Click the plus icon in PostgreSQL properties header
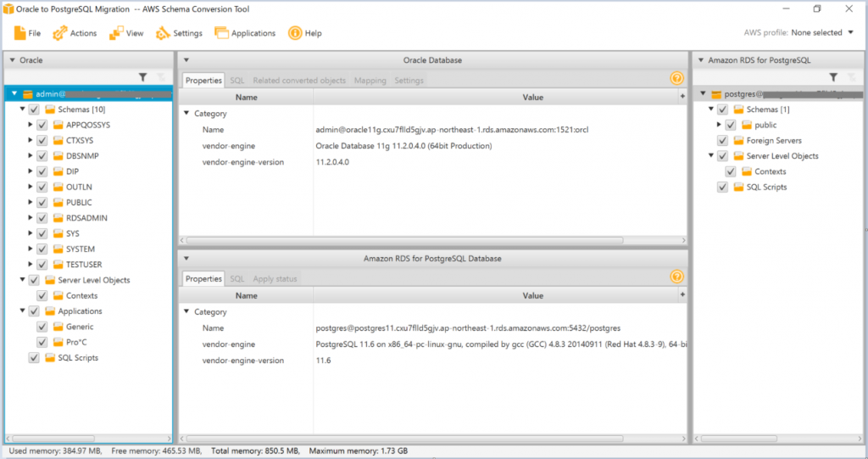 (x=682, y=295)
